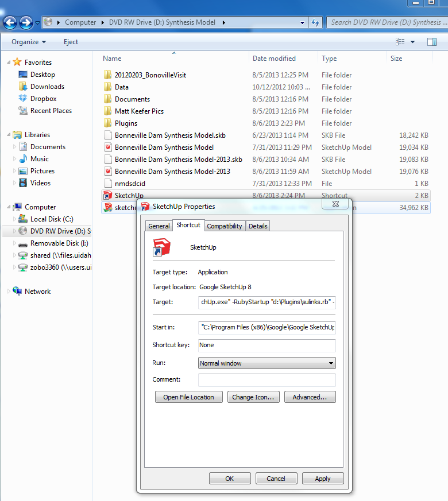Viewport: 448px width, 501px height.
Task: Click the Plugins folder icon
Action: coord(107,123)
